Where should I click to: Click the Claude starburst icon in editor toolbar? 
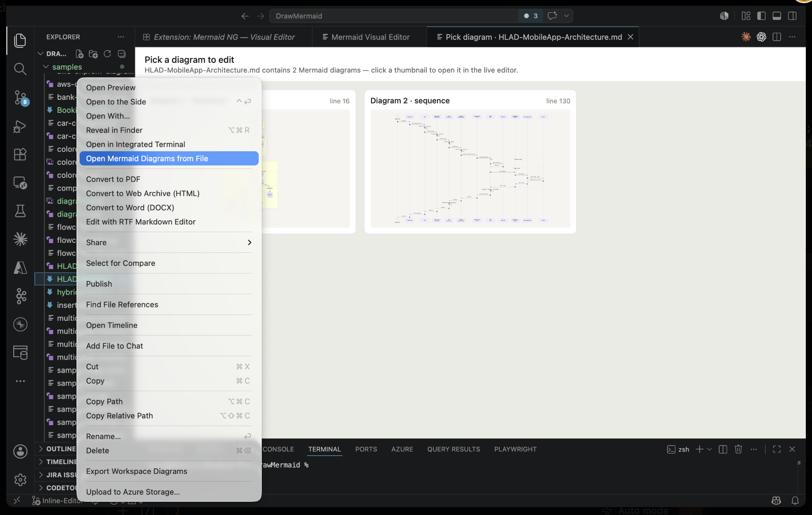(746, 37)
